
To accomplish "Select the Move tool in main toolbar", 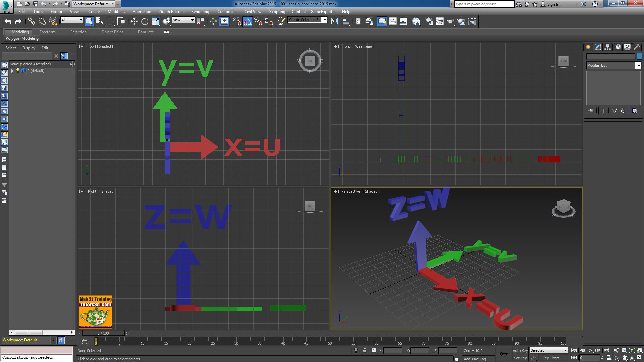I will pos(134,21).
